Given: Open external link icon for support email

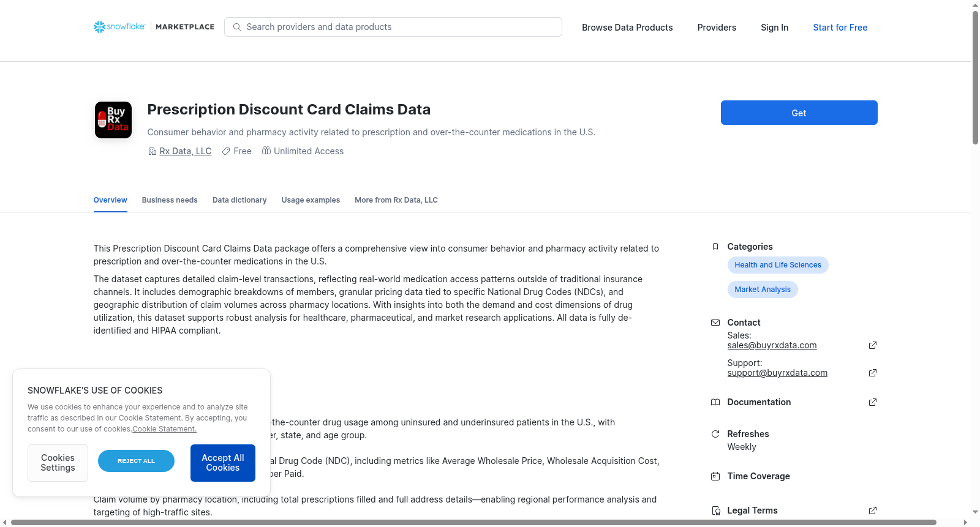Looking at the screenshot, I should [873, 373].
